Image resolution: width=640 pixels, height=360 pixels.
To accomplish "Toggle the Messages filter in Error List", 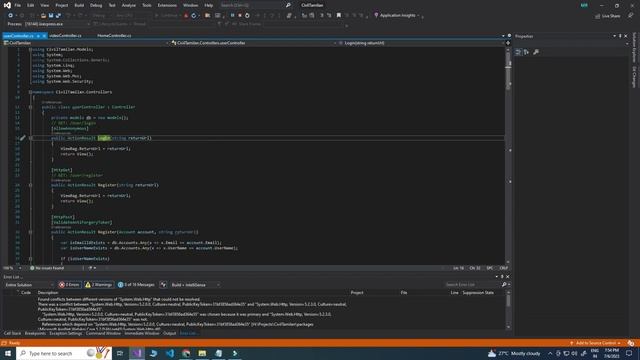I will 136,284.
